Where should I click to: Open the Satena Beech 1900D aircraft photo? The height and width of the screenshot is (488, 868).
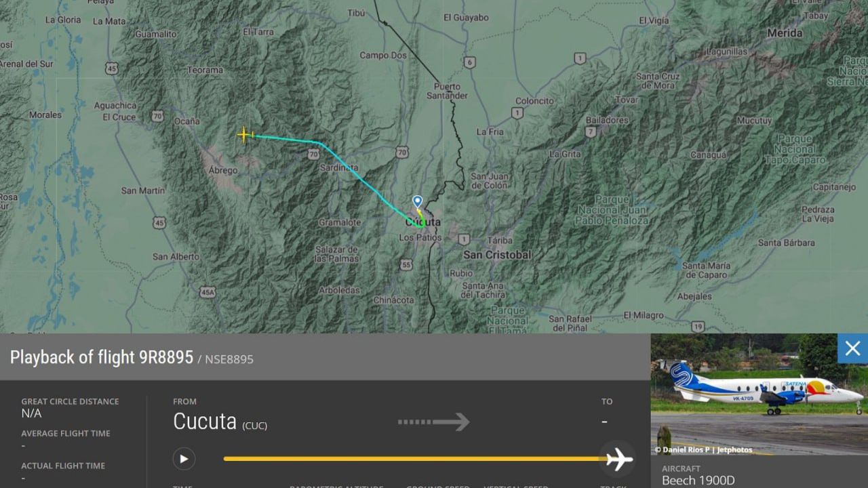[x=759, y=394]
